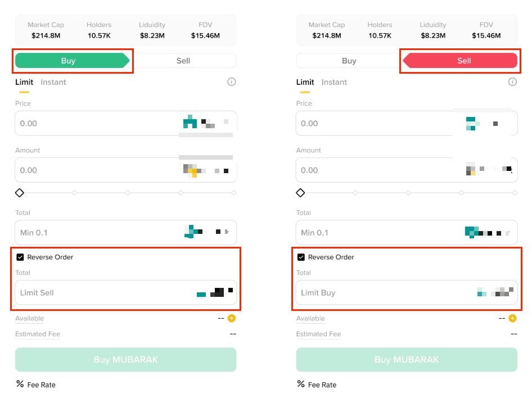Uncheck Reverse Order in left panel
This screenshot has height=402, width=532.
click(20, 257)
